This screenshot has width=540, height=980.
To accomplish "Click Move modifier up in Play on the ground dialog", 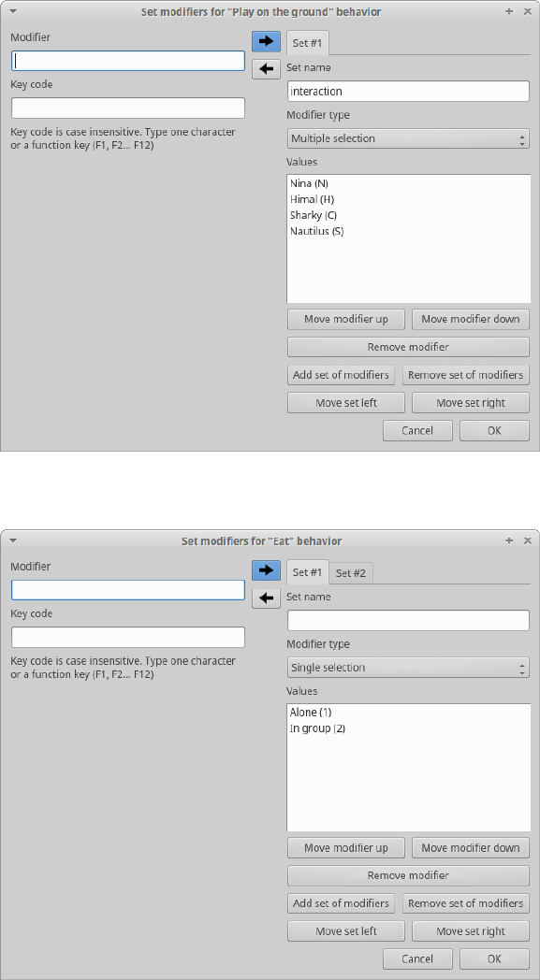I will click(346, 319).
